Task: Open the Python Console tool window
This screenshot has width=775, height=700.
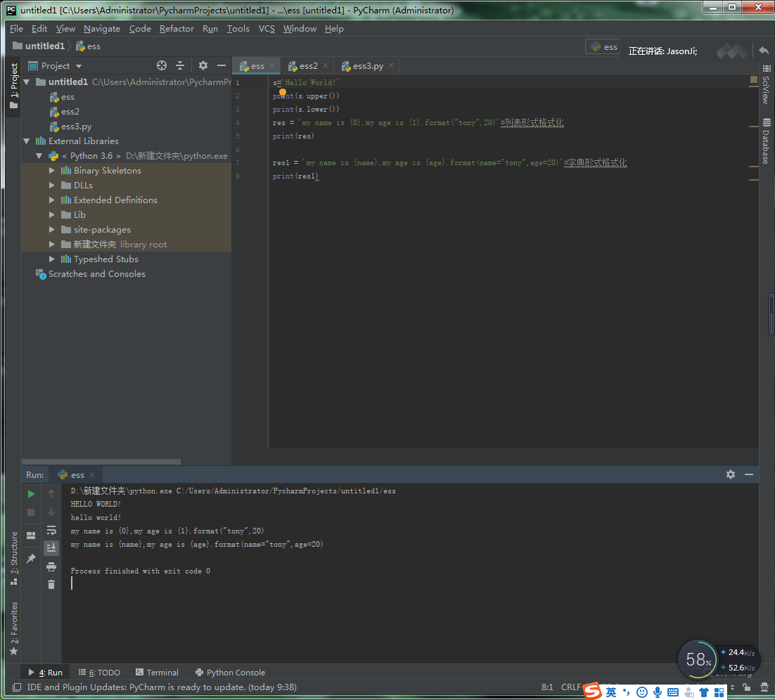Action: (230, 673)
